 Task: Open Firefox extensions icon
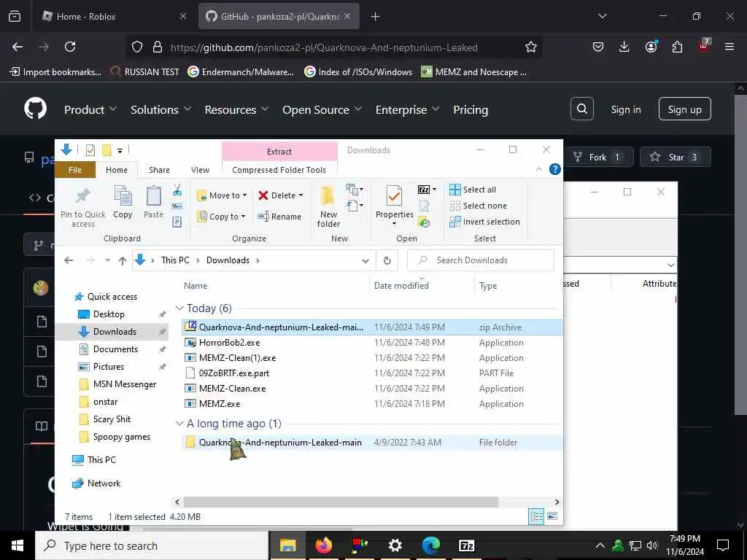[677, 47]
